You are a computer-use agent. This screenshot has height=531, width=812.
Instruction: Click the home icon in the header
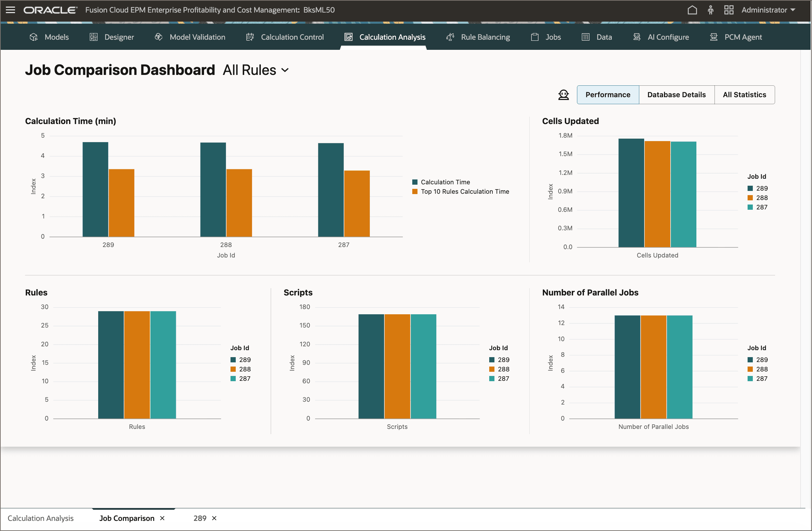click(692, 10)
